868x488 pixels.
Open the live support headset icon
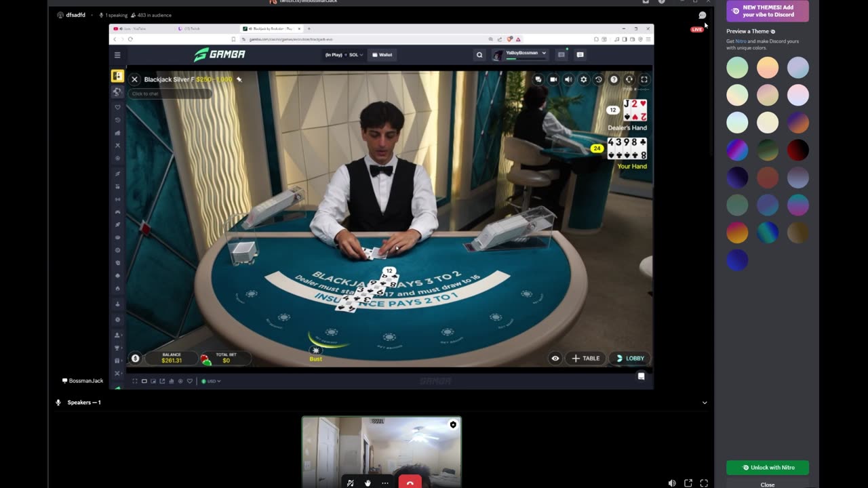(x=629, y=79)
